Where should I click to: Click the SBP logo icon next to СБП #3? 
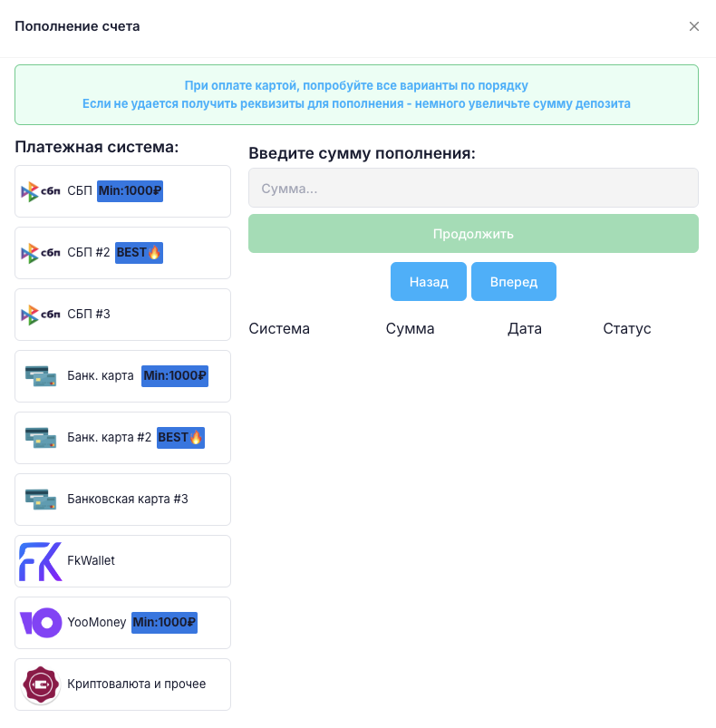(41, 315)
